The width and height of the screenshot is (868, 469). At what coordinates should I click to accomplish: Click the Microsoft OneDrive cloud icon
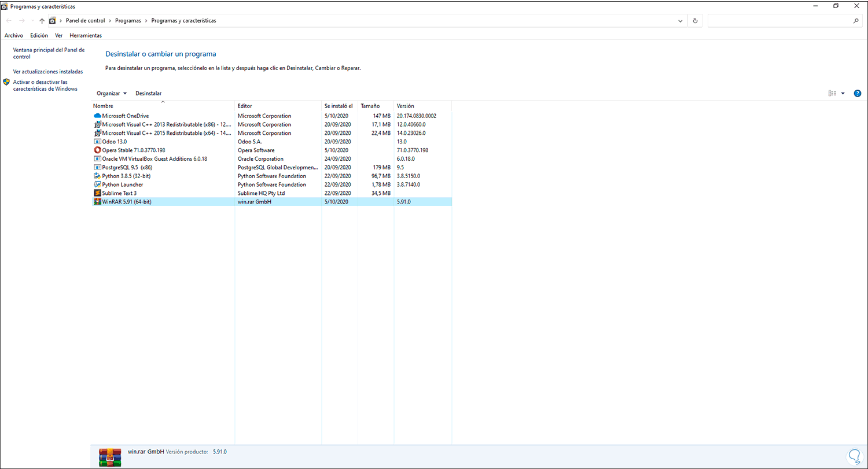pos(97,116)
